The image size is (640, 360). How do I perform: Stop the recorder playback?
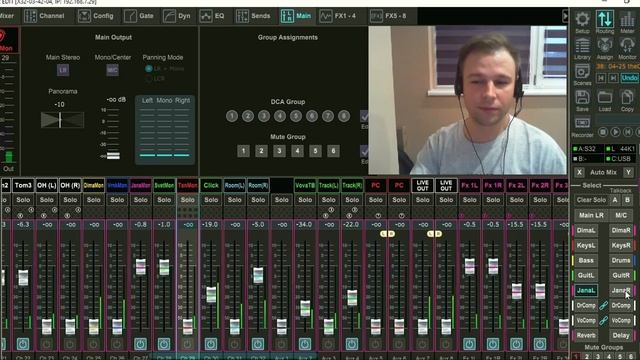click(603, 132)
